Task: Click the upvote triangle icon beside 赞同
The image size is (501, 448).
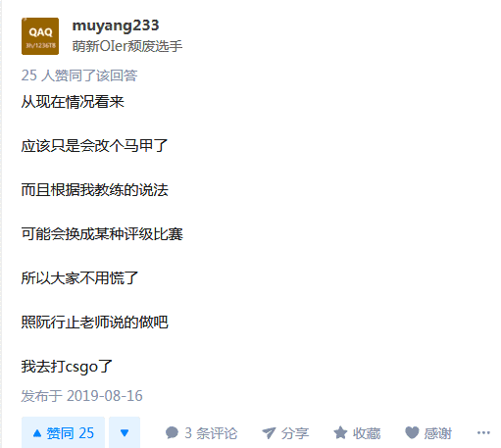Action: pyautogui.click(x=37, y=433)
